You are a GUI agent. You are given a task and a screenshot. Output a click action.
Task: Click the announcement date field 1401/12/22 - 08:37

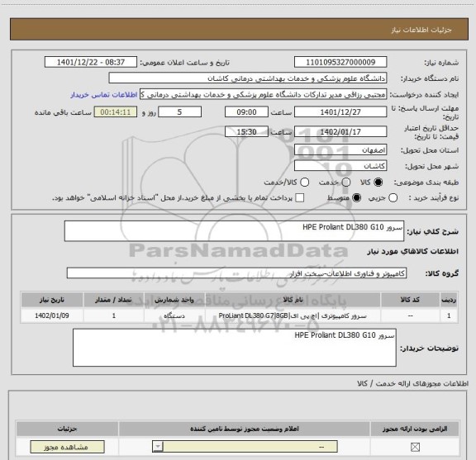tap(91, 62)
